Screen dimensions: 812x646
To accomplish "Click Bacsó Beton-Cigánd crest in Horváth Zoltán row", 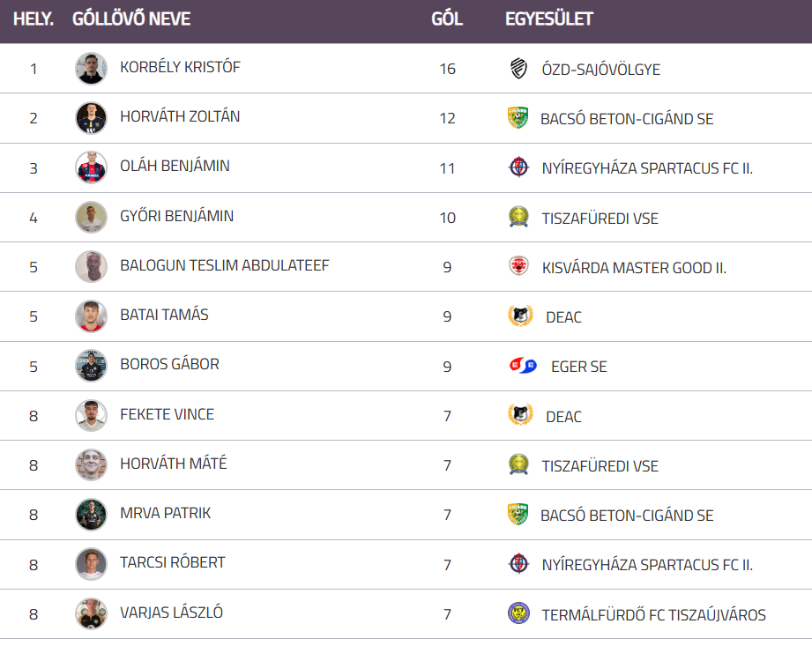I will [518, 118].
